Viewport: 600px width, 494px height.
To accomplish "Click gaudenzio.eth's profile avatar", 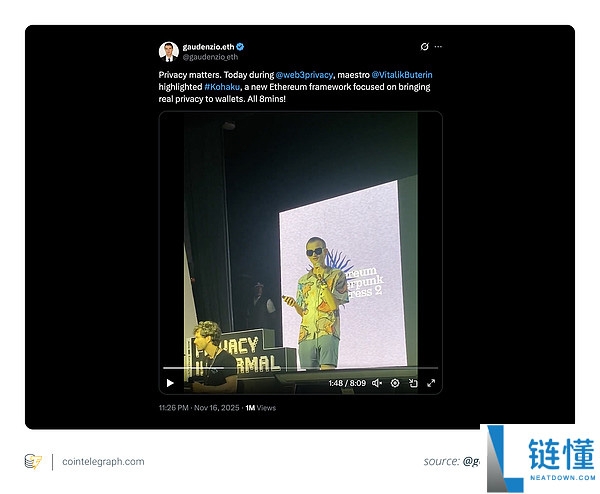I will click(x=168, y=51).
